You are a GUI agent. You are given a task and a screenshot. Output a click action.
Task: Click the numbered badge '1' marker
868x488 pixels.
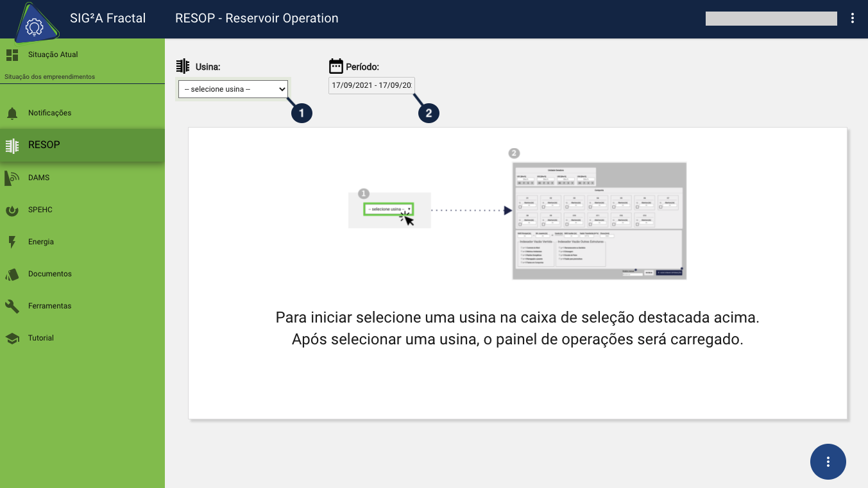coord(301,113)
